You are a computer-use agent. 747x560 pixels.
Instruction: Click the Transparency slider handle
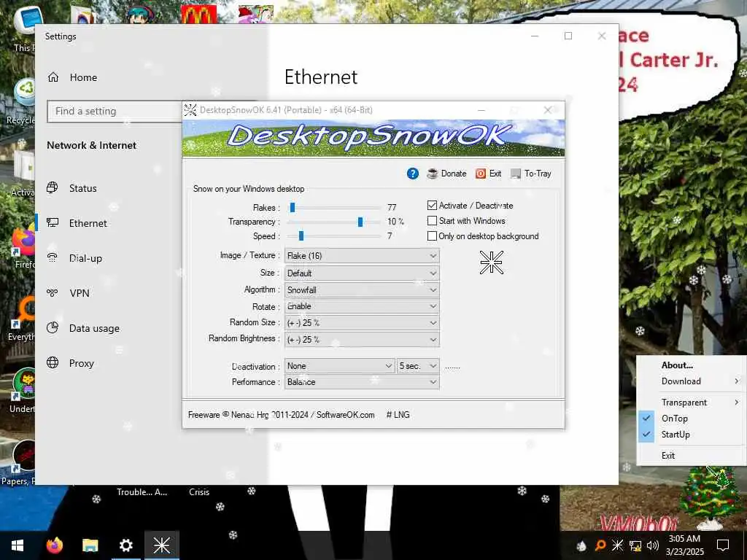tap(360, 222)
